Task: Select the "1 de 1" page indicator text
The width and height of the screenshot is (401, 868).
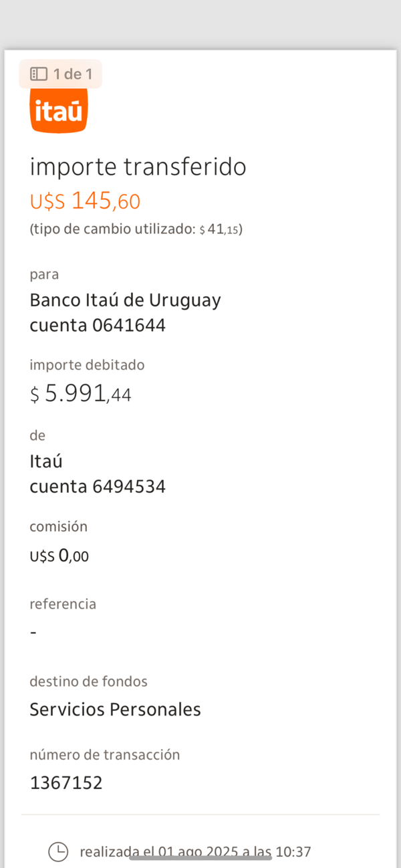Action: [x=73, y=74]
